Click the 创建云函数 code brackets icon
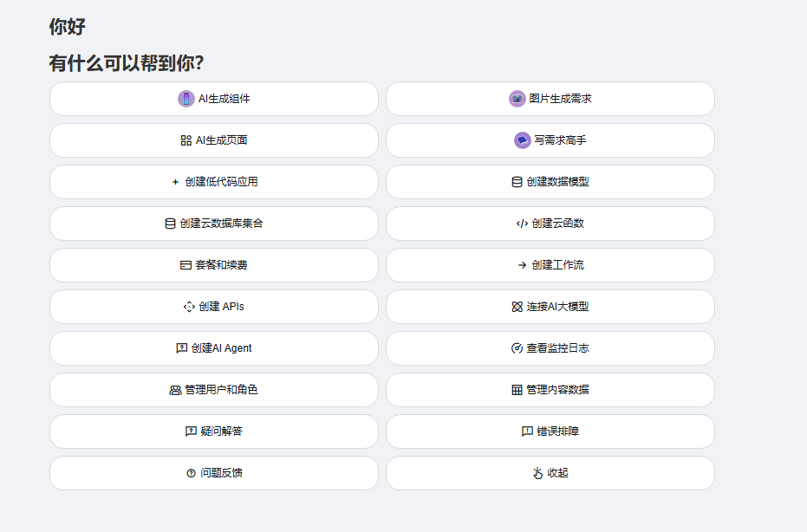The width and height of the screenshot is (807, 532). coord(522,224)
